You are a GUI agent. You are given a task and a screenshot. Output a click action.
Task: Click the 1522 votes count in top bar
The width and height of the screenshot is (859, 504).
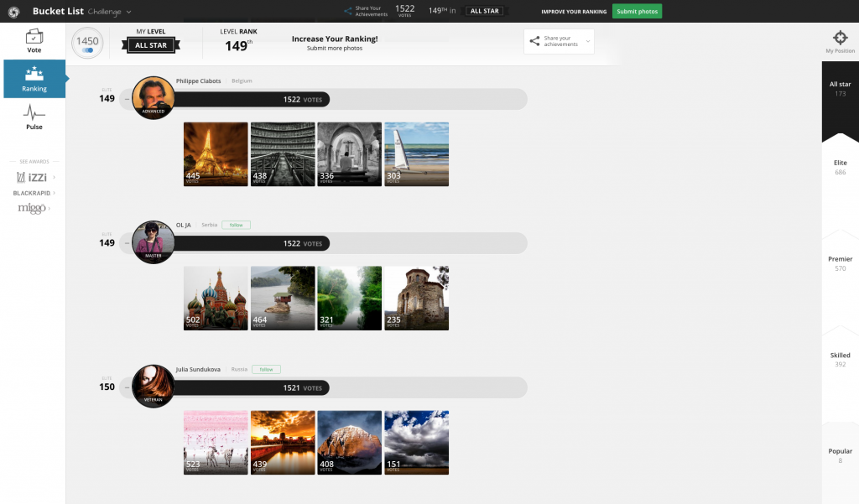coord(405,10)
